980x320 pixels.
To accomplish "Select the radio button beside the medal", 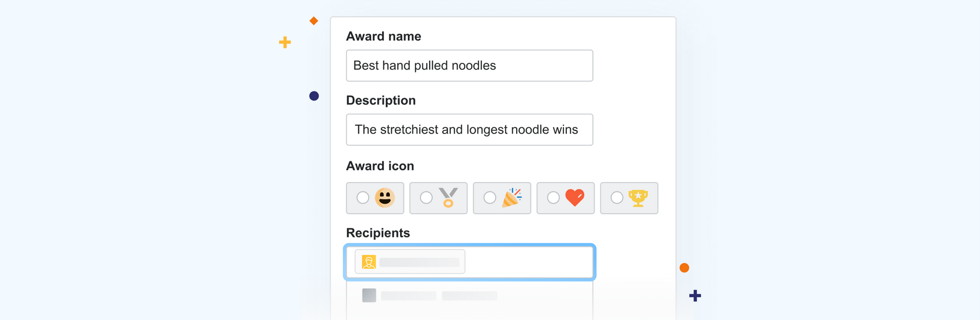I will point(426,198).
